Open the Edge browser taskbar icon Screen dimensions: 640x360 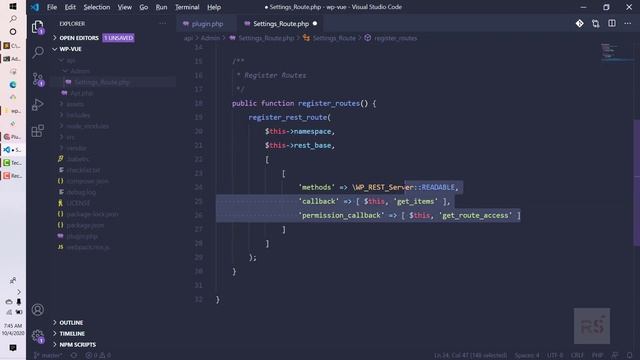coord(13,84)
